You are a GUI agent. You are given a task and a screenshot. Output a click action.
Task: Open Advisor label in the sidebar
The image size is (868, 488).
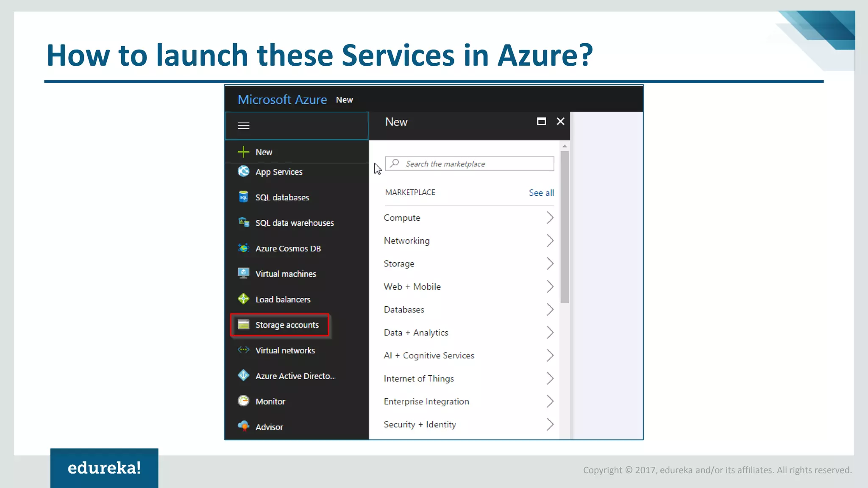click(x=269, y=427)
